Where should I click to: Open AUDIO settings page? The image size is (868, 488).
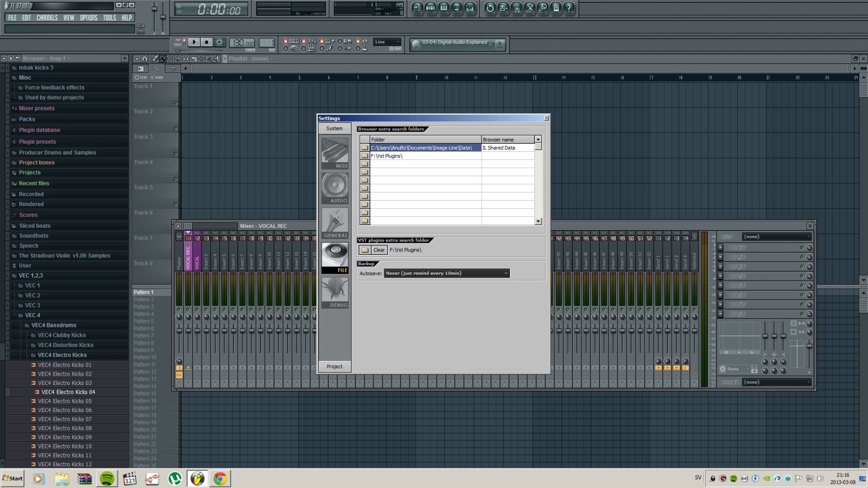point(335,188)
